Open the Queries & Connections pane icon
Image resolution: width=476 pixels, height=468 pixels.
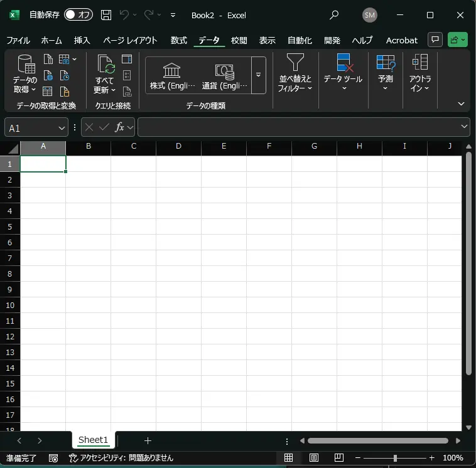click(x=127, y=59)
